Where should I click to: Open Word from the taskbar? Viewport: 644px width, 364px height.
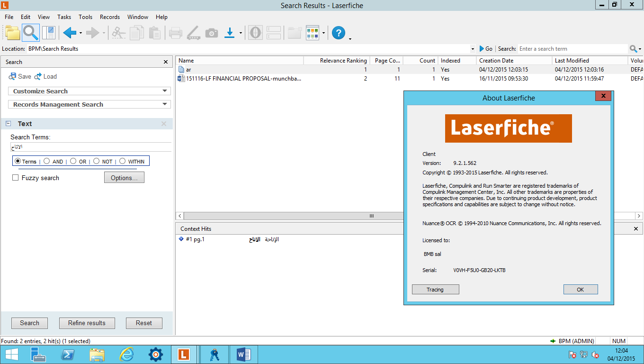(243, 354)
